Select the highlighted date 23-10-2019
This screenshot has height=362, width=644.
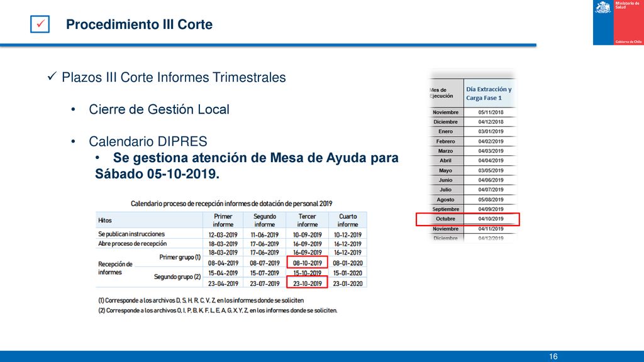coord(307,283)
